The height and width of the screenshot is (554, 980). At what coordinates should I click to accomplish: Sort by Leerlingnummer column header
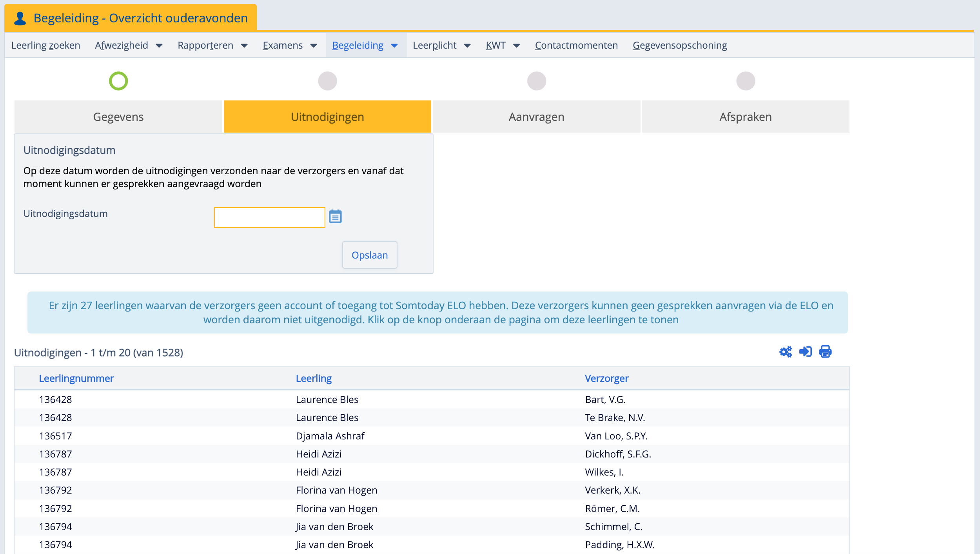coord(76,378)
